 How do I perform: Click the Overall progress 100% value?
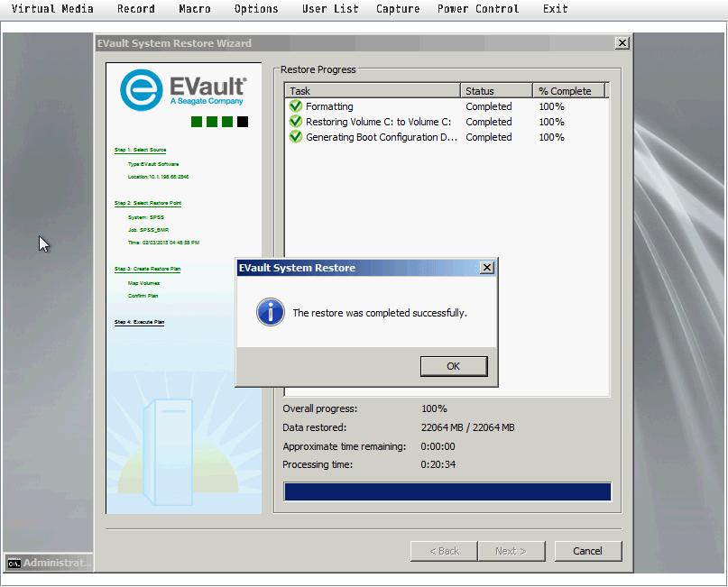pyautogui.click(x=434, y=408)
